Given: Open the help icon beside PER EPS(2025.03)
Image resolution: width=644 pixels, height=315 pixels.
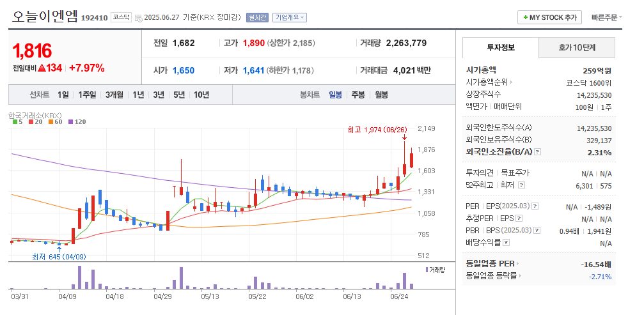Looking at the screenshot, I should (535, 206).
